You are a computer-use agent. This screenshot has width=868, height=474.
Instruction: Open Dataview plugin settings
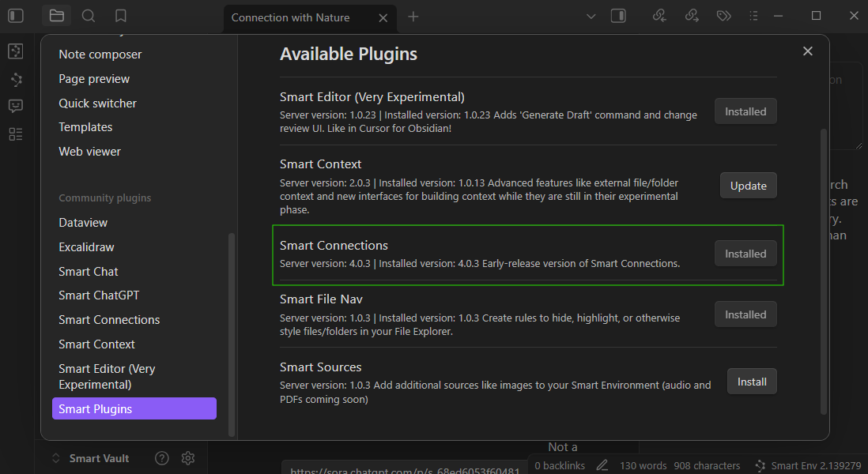click(83, 223)
